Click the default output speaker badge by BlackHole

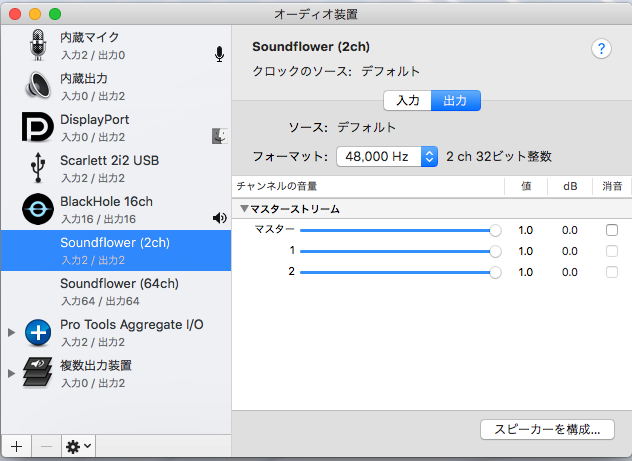click(x=220, y=218)
